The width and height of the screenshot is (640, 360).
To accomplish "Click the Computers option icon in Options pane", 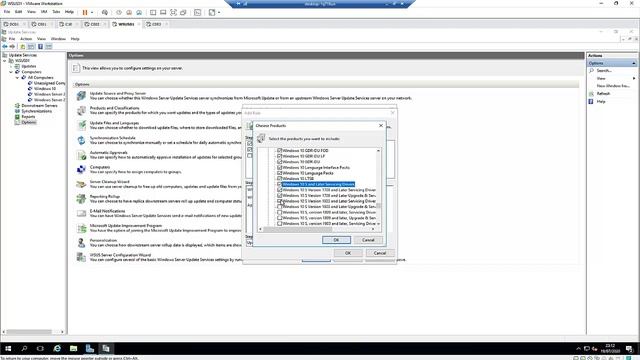I will (81, 169).
